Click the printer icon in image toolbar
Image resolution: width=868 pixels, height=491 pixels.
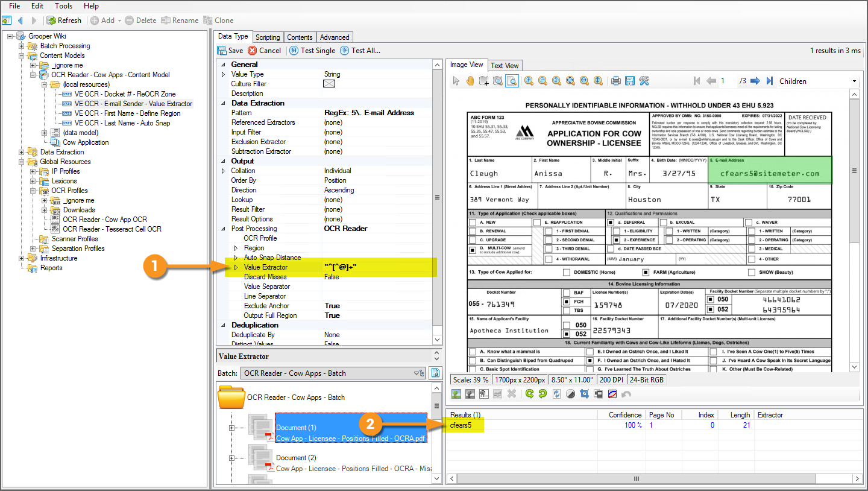[615, 81]
